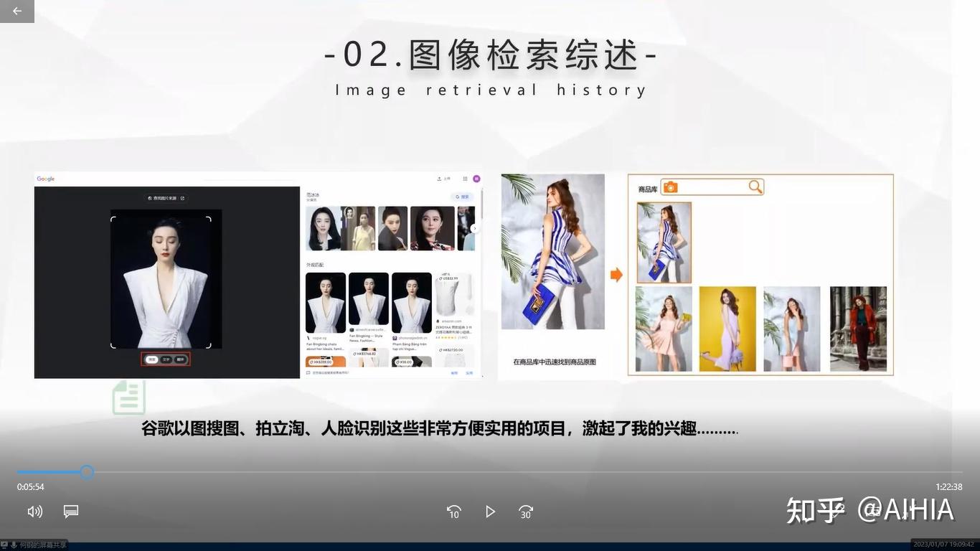Viewport: 980px width, 551px height.
Task: Click the orange arrow between product images
Action: (x=616, y=275)
